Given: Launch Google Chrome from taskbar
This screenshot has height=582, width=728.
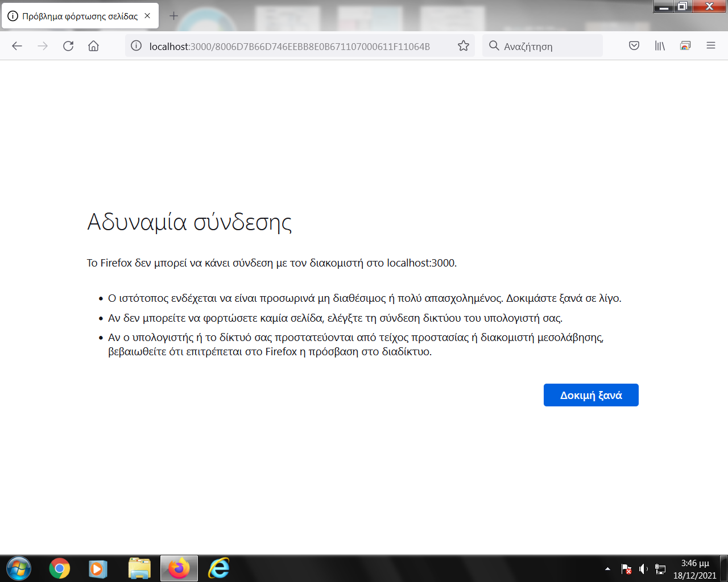Looking at the screenshot, I should pyautogui.click(x=60, y=568).
